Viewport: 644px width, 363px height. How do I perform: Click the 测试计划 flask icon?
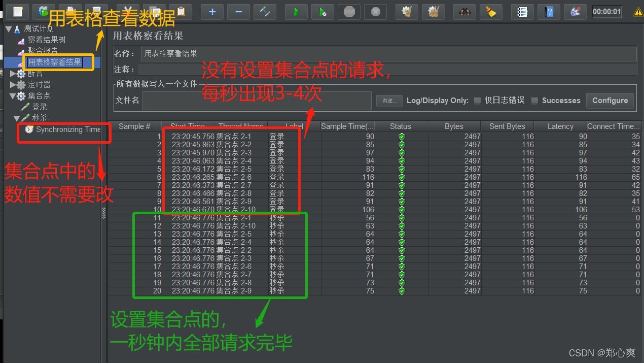(x=18, y=29)
